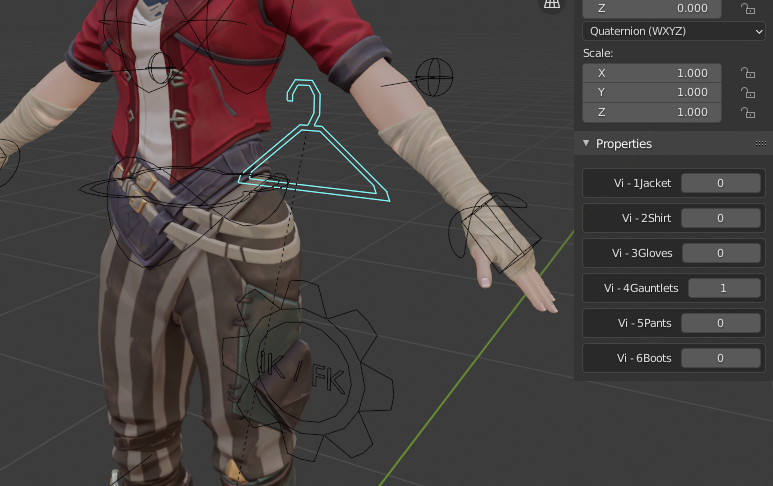This screenshot has width=773, height=486.
Task: Click the Vi - 3Gloves value field
Action: (x=720, y=253)
